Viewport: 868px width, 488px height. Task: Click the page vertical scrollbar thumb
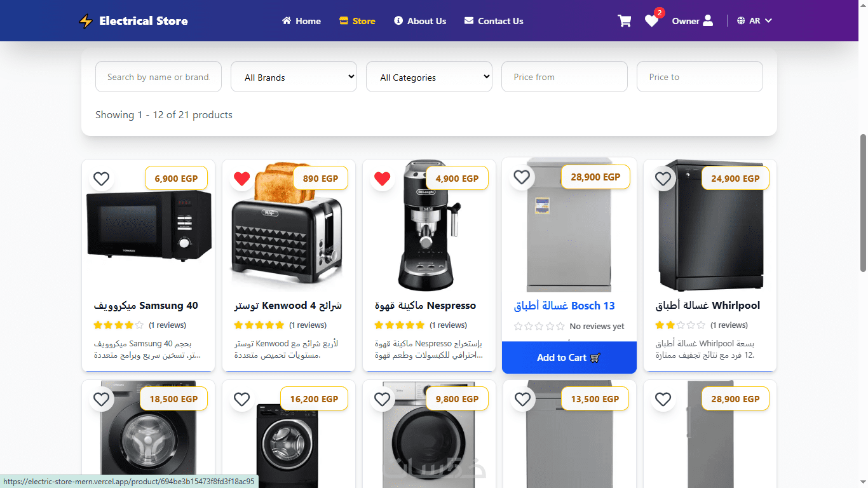[863, 203]
